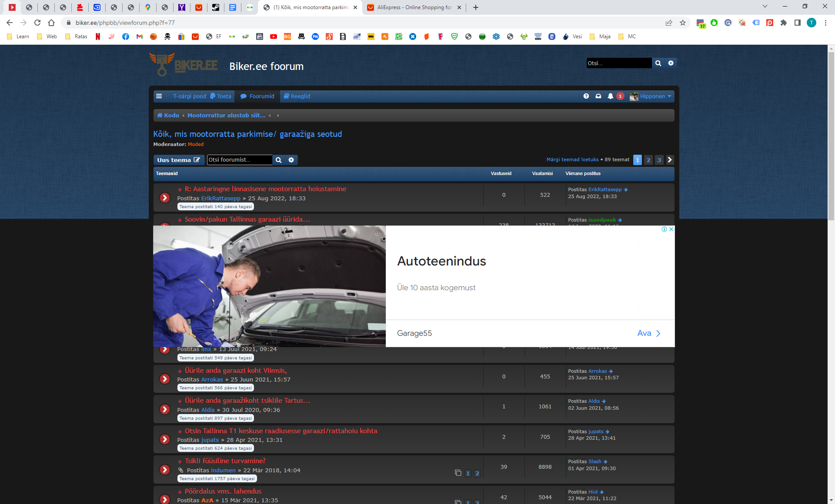The height and width of the screenshot is (504, 835).
Task: Click Märgi teemad loetuks link
Action: 572,159
